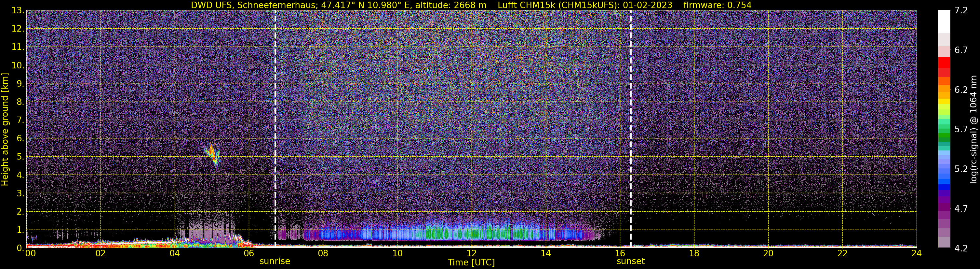The height and width of the screenshot is (269, 980).
Task: Select the colorbar tick value "5.2"
Action: tap(961, 169)
